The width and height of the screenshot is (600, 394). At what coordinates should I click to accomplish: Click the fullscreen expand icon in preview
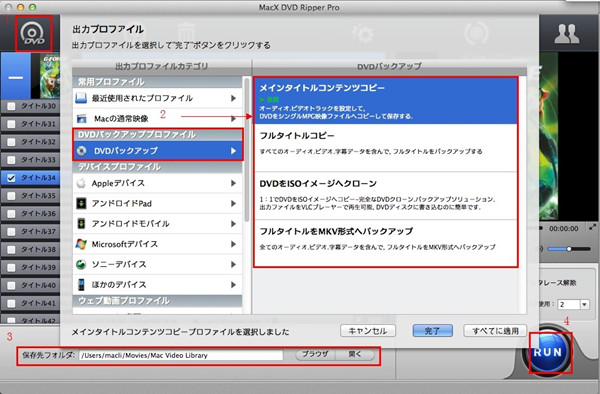point(592,227)
